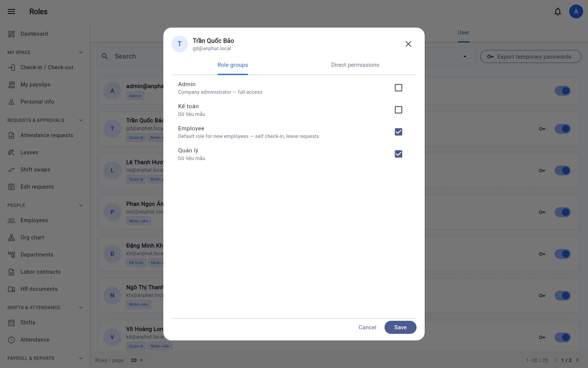Toggle the Đặng Minh account switch
The height and width of the screenshot is (368, 588).
point(562,254)
